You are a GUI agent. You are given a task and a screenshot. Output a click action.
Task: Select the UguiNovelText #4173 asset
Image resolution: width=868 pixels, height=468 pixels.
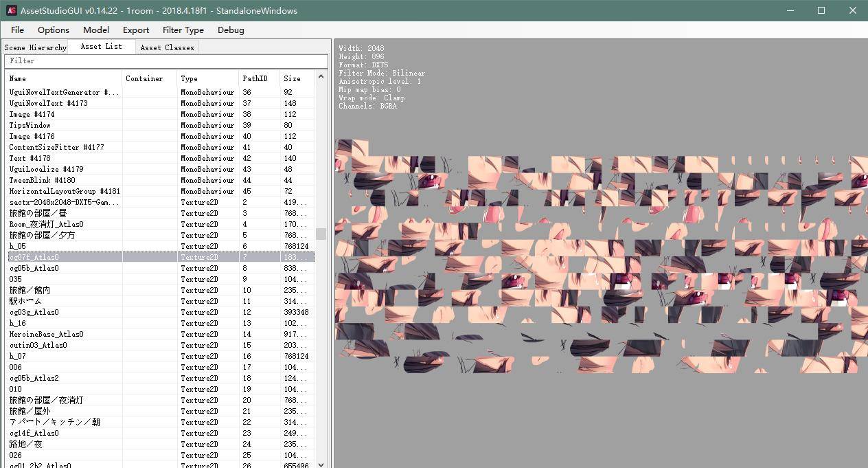160,103
